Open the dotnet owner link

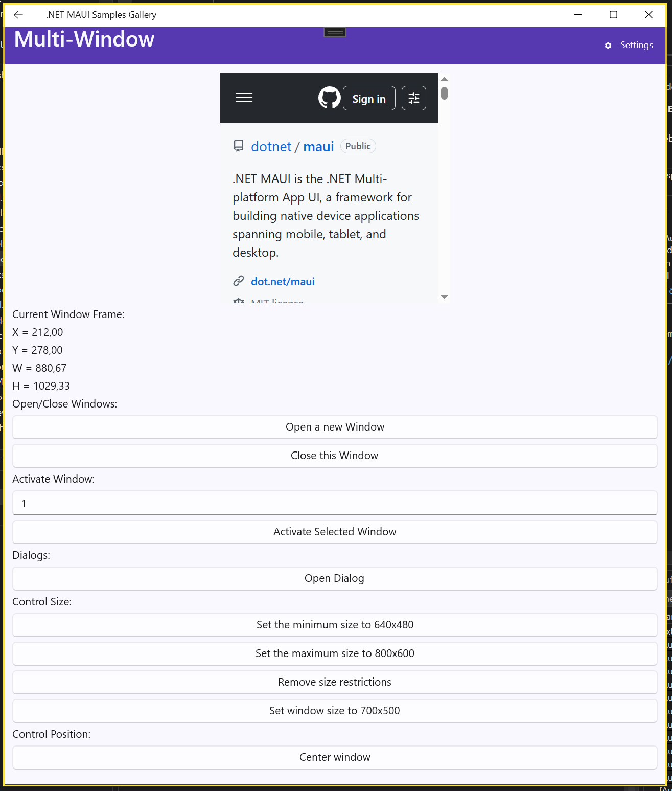point(271,147)
